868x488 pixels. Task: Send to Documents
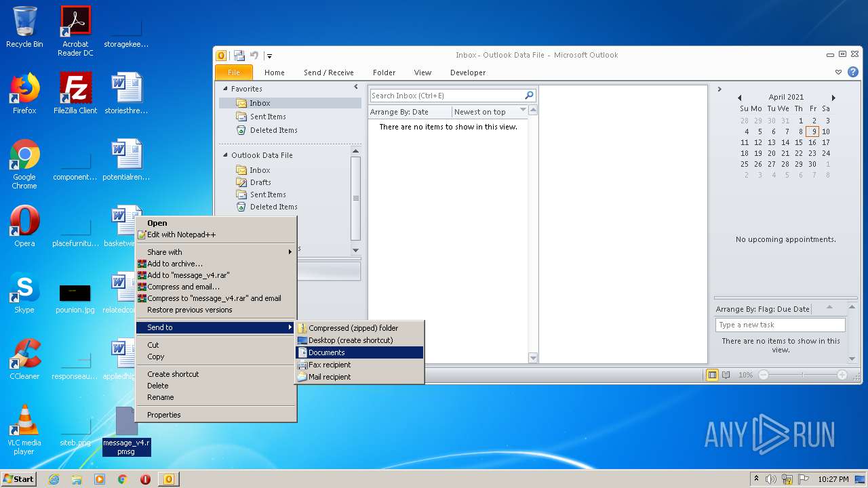[x=359, y=352]
